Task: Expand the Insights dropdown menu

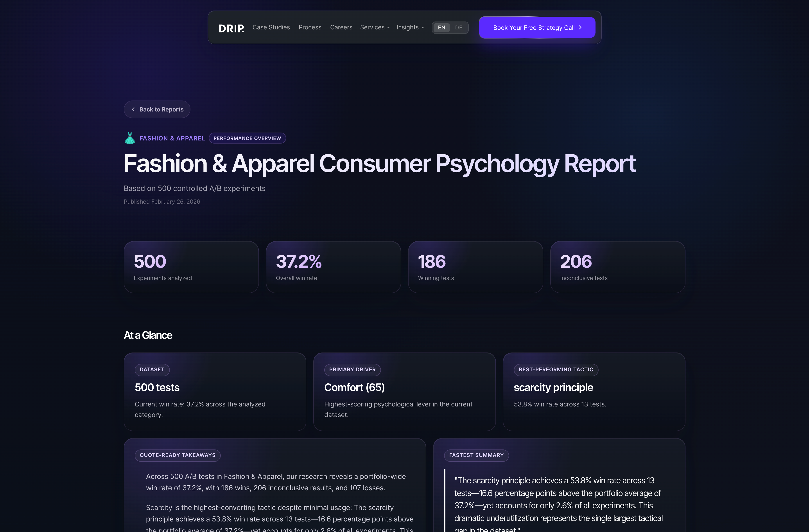Action: tap(410, 27)
